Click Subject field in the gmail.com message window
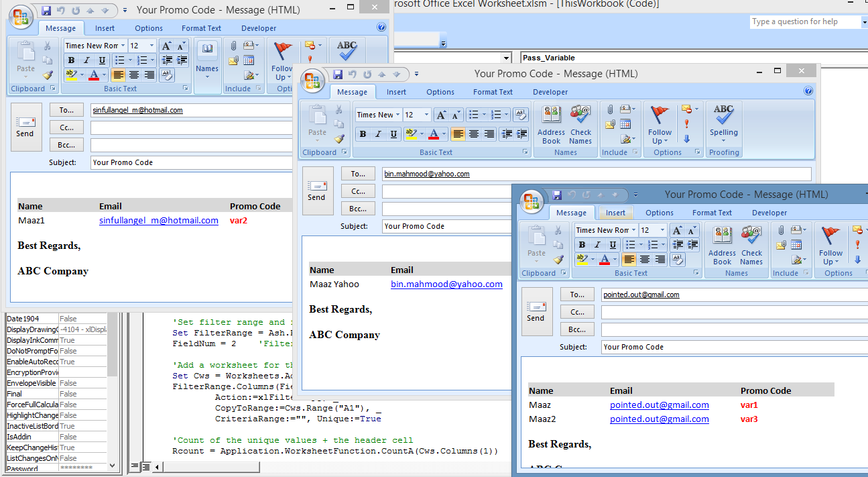This screenshot has width=868, height=477. click(735, 347)
